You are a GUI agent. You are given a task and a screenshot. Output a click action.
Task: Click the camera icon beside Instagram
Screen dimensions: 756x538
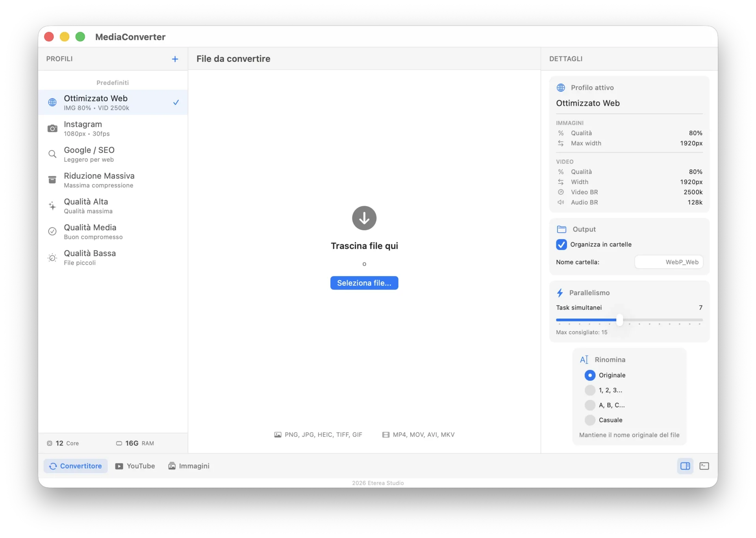coord(52,128)
